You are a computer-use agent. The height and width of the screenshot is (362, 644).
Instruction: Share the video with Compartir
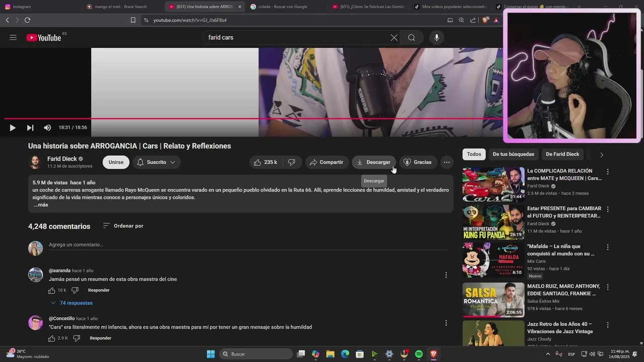point(327,162)
